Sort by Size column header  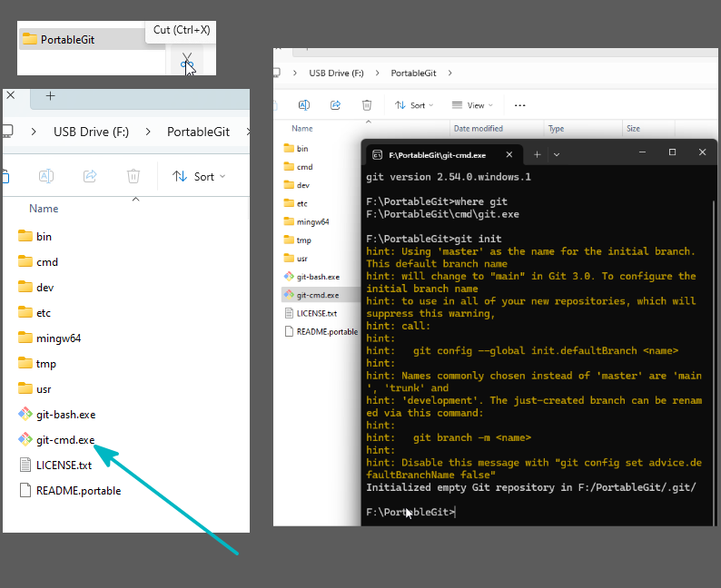click(x=633, y=129)
